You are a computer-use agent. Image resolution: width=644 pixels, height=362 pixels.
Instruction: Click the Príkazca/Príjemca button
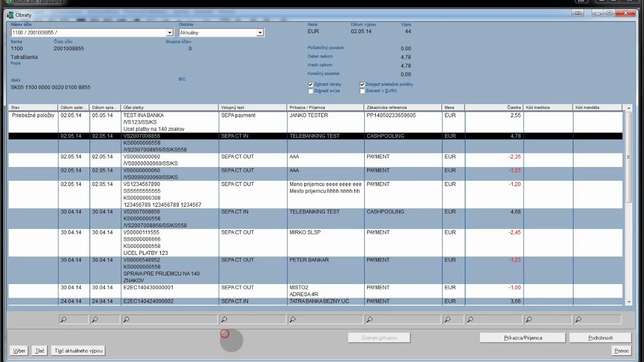523,338
